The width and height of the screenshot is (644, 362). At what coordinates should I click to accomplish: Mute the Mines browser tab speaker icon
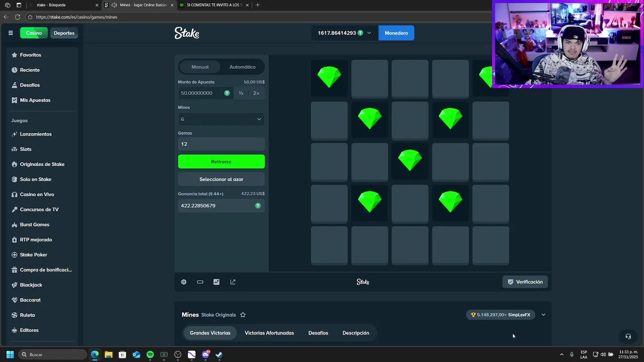(x=114, y=5)
